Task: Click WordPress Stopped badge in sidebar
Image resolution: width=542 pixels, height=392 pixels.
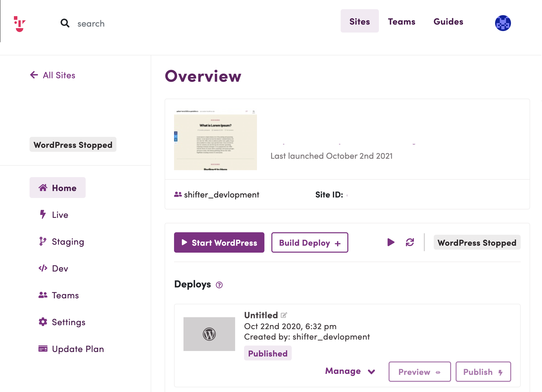Action: [73, 145]
